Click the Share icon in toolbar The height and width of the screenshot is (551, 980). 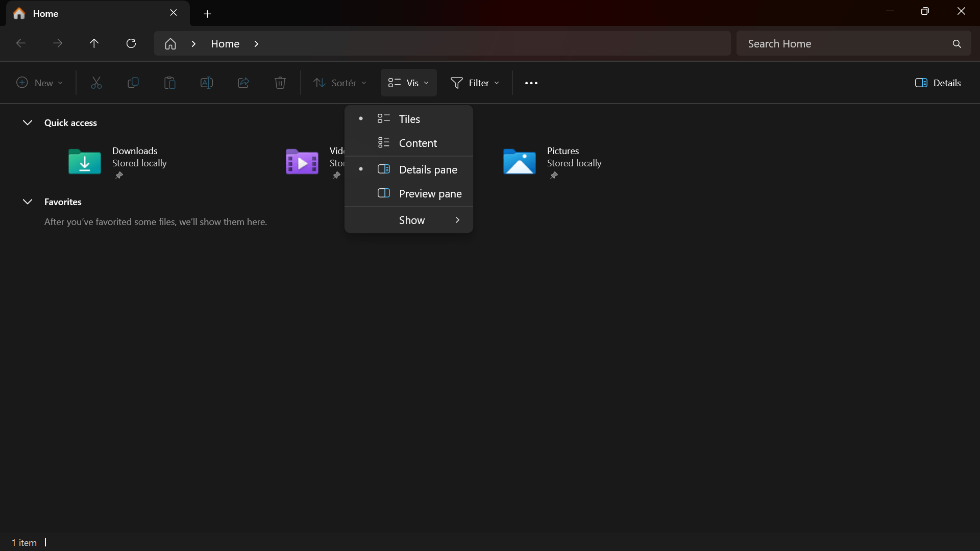[x=243, y=83]
